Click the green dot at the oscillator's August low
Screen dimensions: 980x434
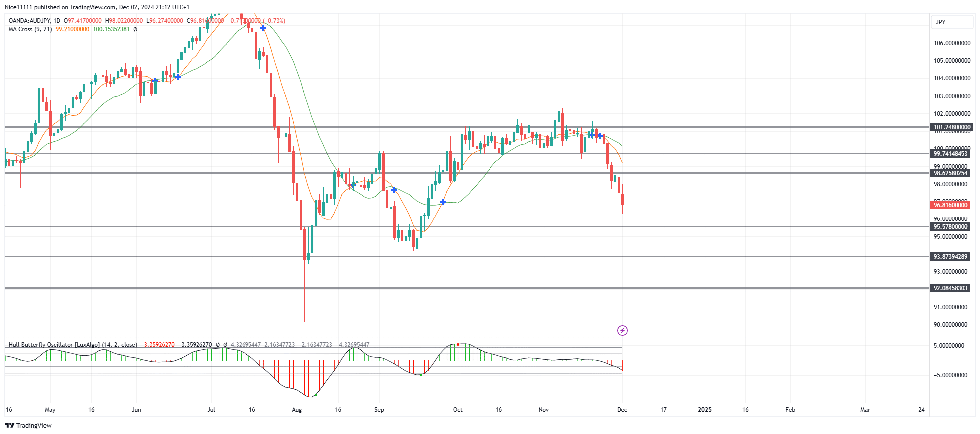(x=316, y=395)
